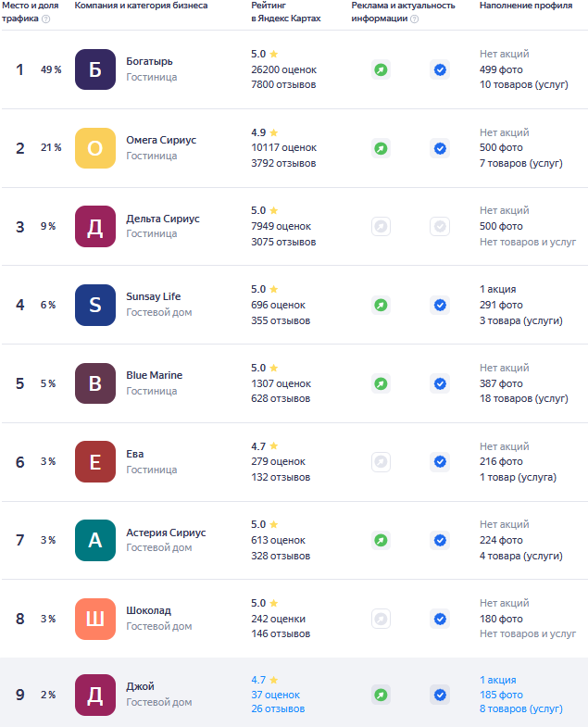
Task: Open the 37 оценок link for Джой
Action: click(275, 695)
